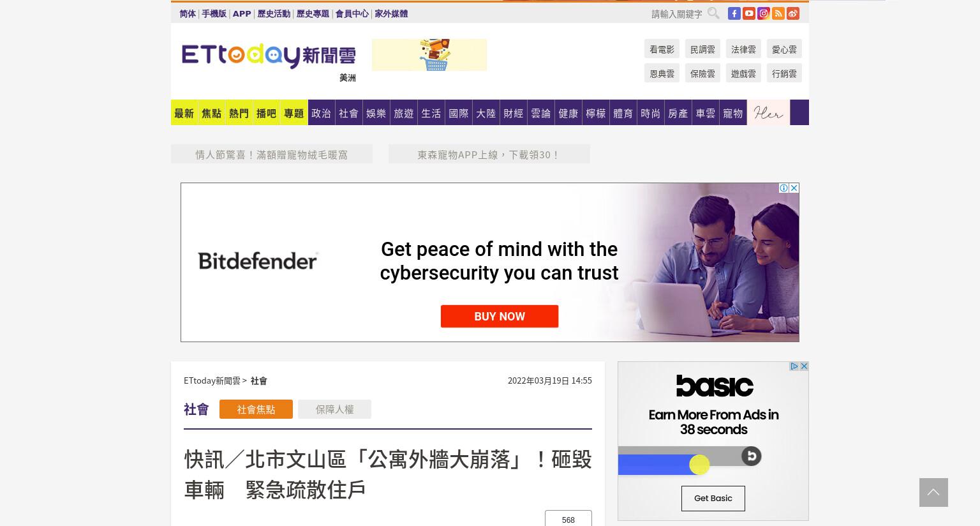This screenshot has height=526, width=980.
Task: Click the back-to-top arrow button
Action: (933, 492)
